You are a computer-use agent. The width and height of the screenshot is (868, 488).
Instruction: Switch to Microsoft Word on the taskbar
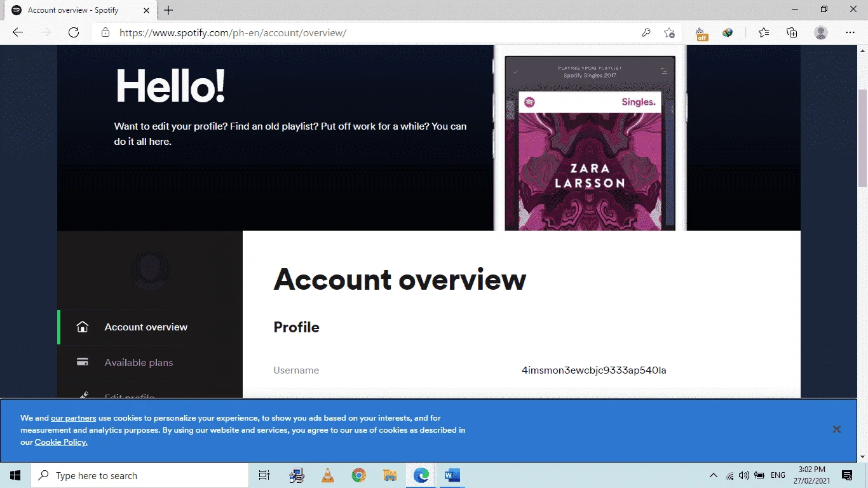452,475
